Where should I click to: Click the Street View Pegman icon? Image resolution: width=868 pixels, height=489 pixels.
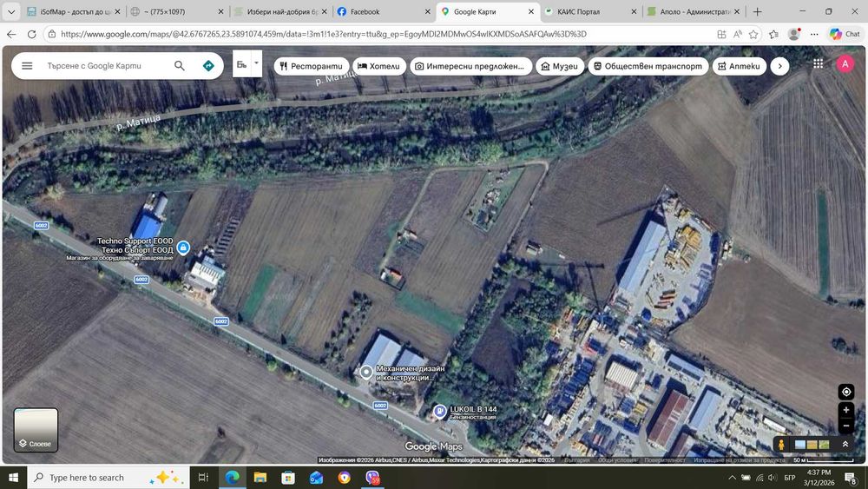click(x=781, y=445)
